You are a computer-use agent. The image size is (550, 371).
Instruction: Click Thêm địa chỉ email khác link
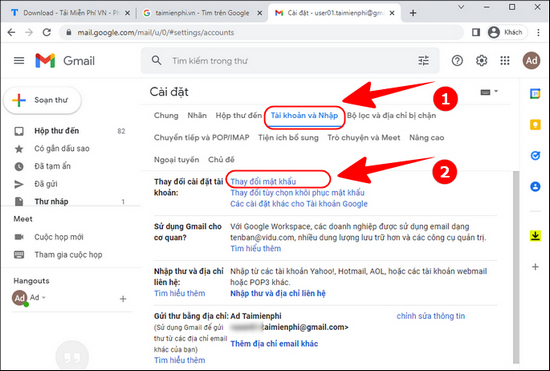click(274, 344)
